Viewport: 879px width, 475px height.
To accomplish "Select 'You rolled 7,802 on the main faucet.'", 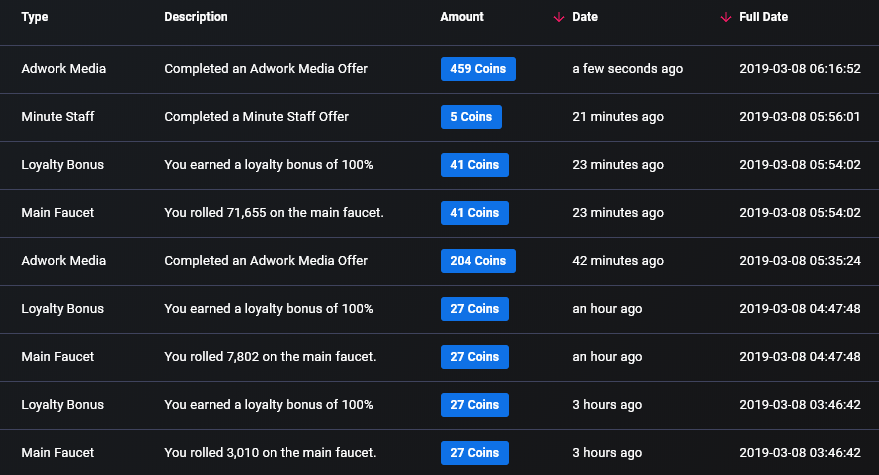I will coord(270,357).
